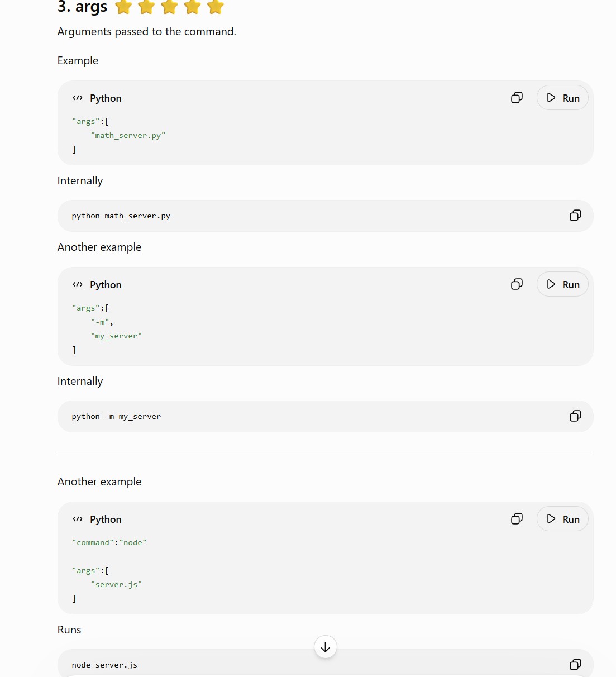Run the node command example block
This screenshot has width=616, height=677.
tap(562, 519)
